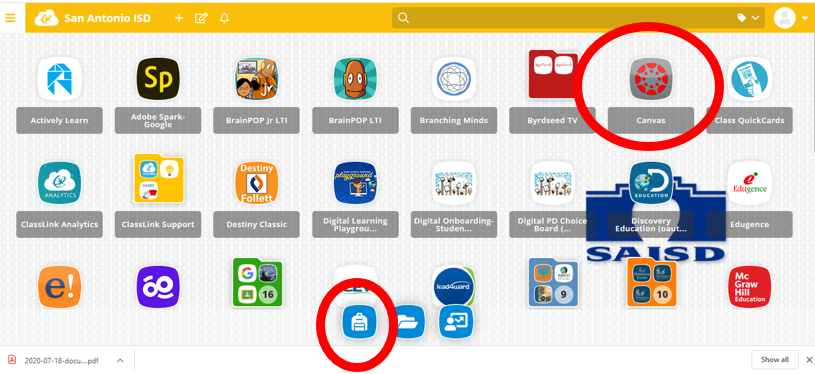Click the Canvas label
Screen dimensions: 815x374
[651, 121]
